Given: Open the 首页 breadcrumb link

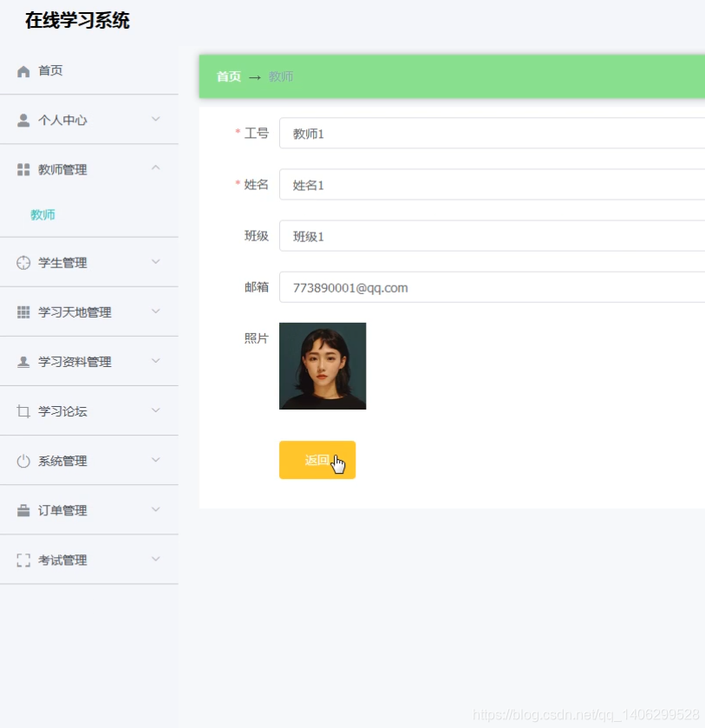Looking at the screenshot, I should (228, 76).
